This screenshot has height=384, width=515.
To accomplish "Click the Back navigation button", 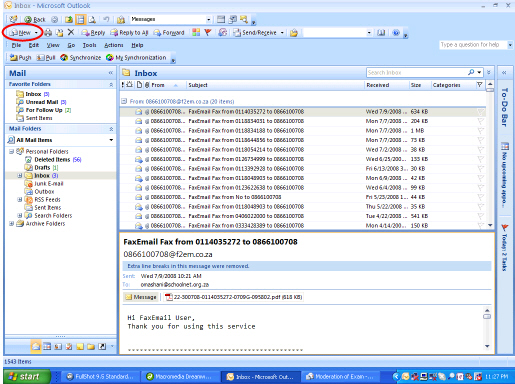I will tap(35, 19).
